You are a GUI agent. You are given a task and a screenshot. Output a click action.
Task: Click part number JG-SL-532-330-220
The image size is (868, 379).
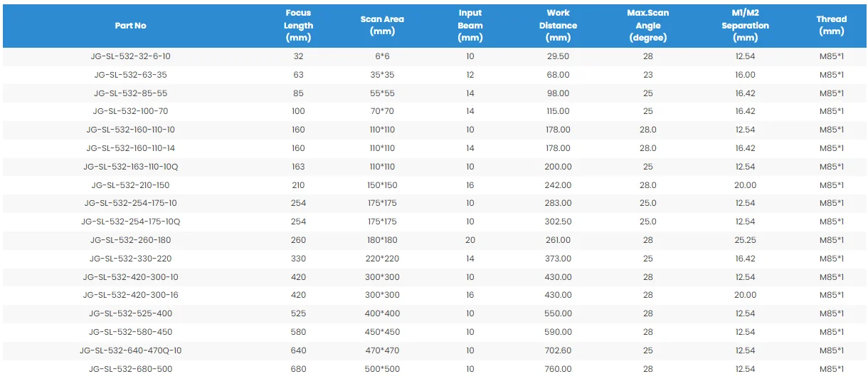click(130, 259)
